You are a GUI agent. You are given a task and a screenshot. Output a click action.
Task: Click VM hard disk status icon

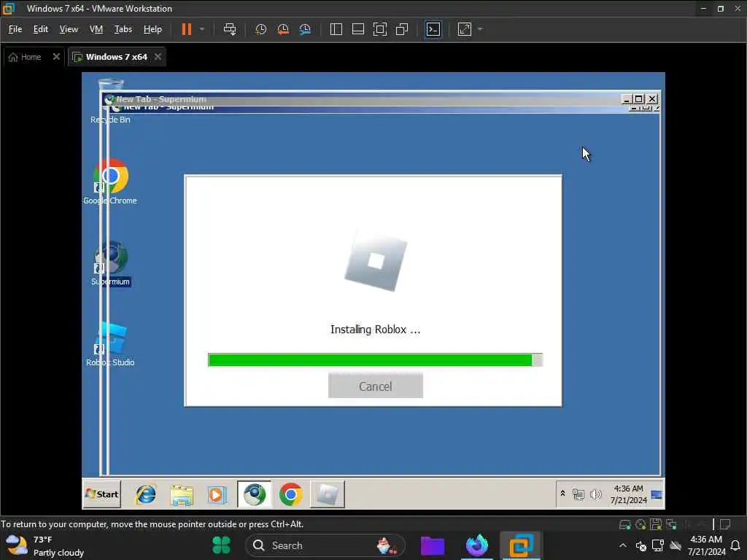point(625,525)
